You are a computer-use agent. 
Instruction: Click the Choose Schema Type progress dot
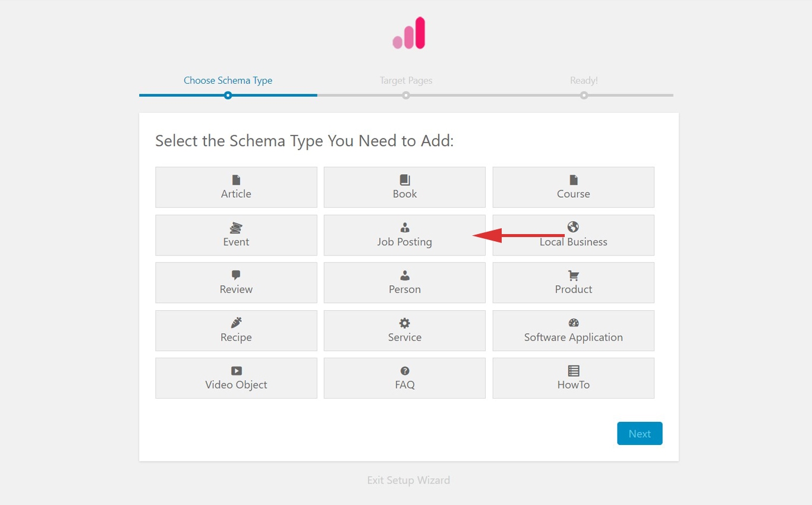(x=228, y=94)
